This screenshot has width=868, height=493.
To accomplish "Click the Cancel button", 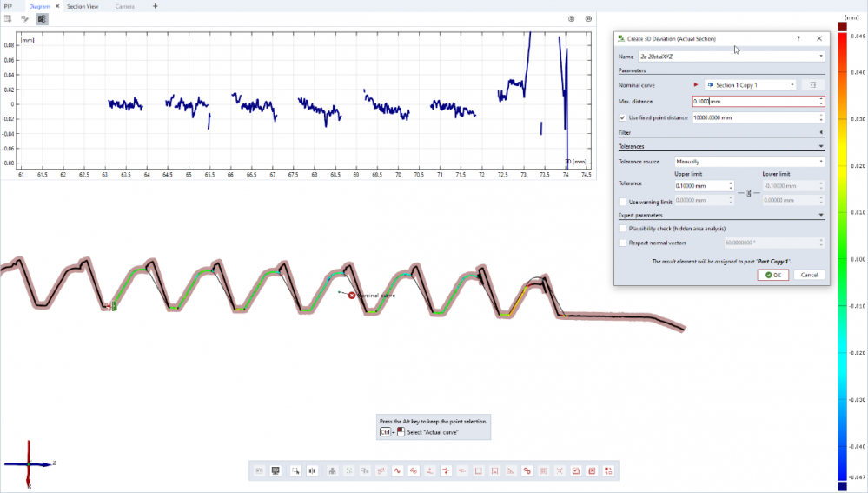I will click(808, 275).
